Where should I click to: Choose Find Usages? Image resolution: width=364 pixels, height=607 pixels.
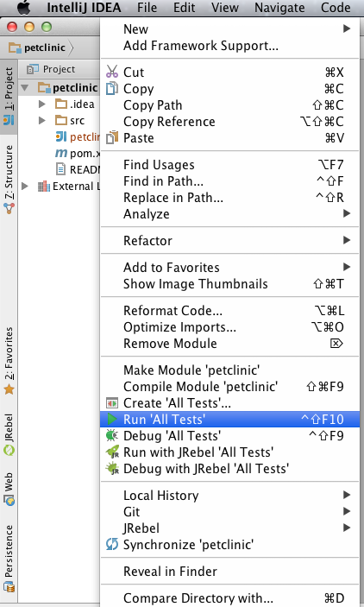coord(229,165)
